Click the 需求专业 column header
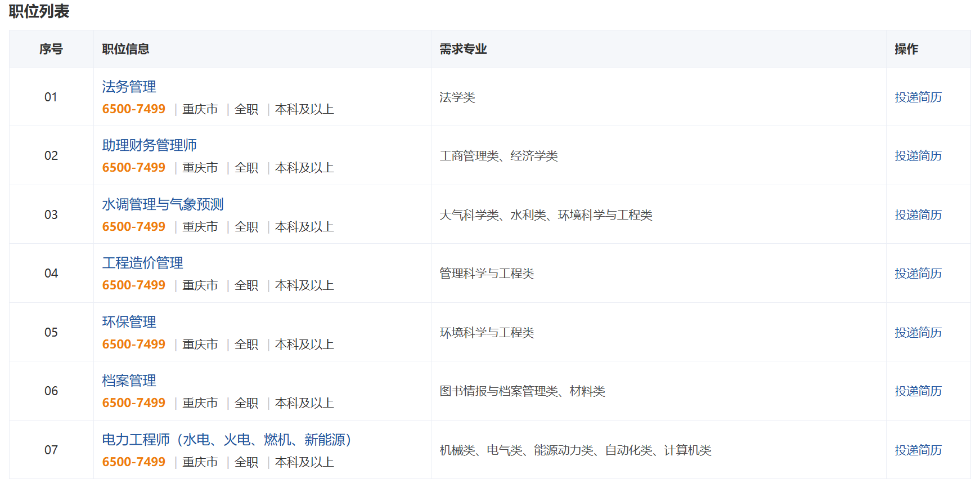Image resolution: width=980 pixels, height=492 pixels. 463,50
